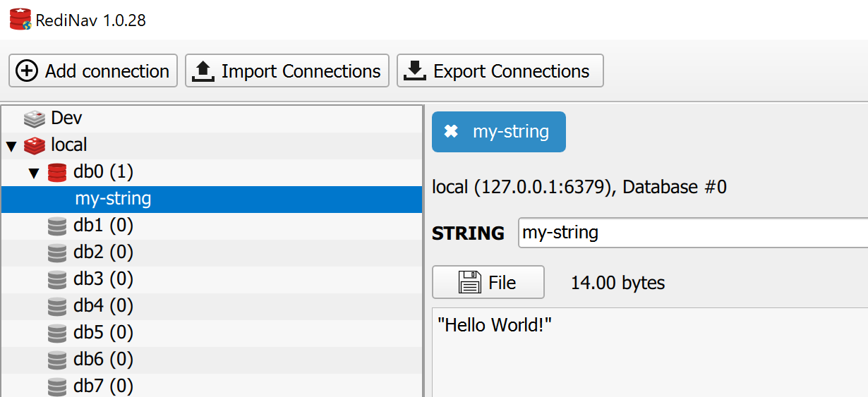Click the Import Connections button
The image size is (868, 397).
click(287, 71)
